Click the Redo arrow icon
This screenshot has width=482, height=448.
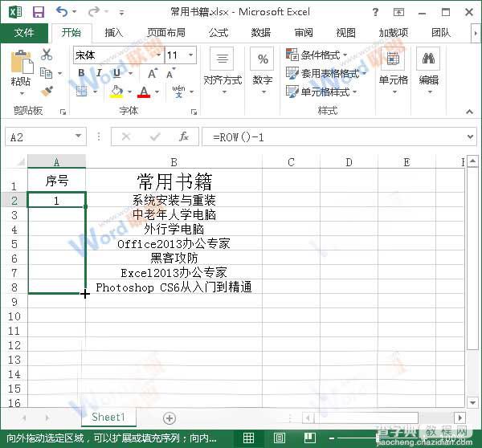point(94,12)
